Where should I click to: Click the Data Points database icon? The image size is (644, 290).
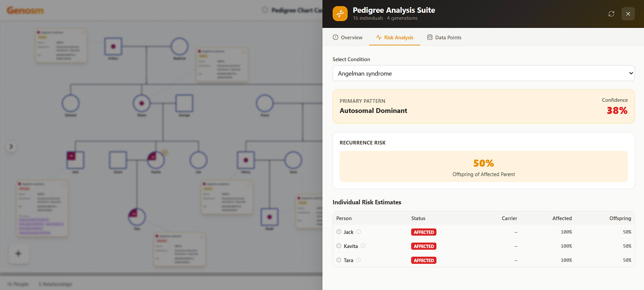point(430,37)
